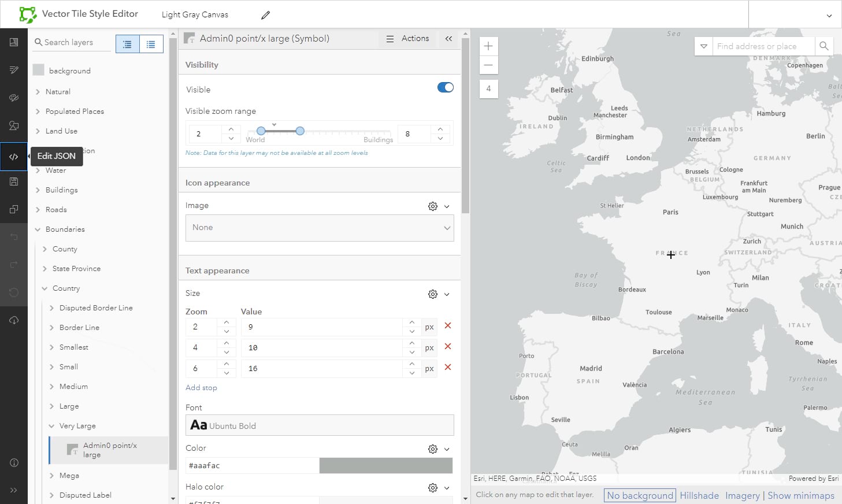Toggle the Visible switch off

[x=445, y=88]
